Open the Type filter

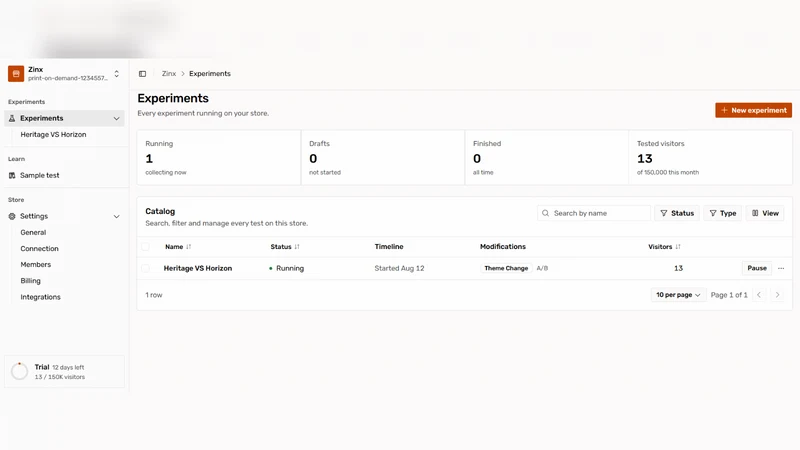[723, 213]
